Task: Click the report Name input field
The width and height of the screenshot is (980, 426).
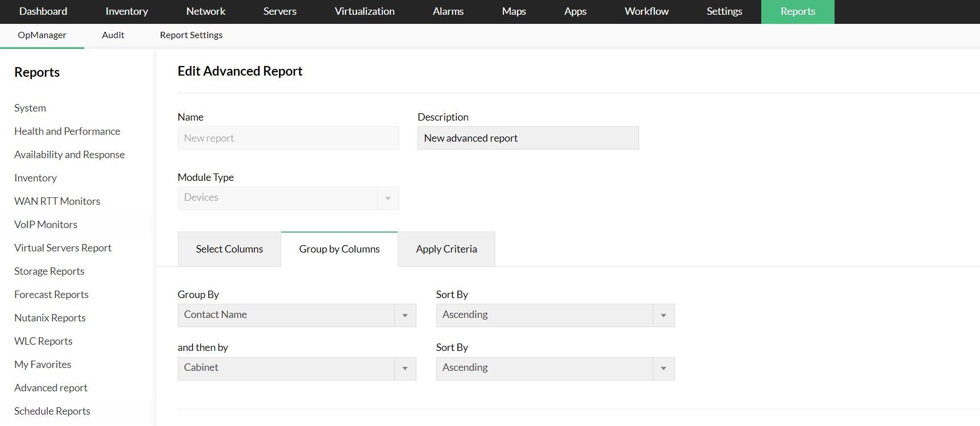Action: [288, 138]
